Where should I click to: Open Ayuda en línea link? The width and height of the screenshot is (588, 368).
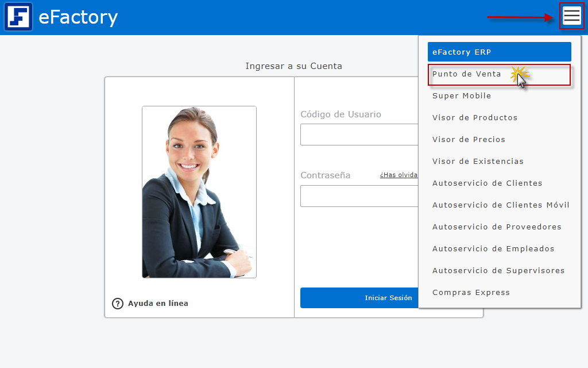click(x=158, y=304)
